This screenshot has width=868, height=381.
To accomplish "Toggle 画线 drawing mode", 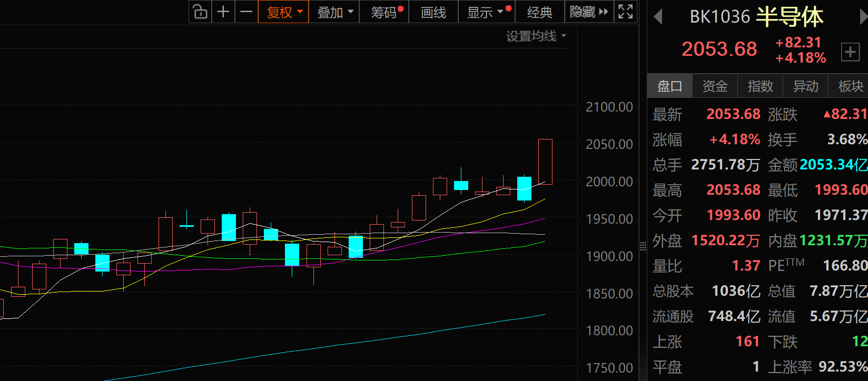I will (433, 12).
